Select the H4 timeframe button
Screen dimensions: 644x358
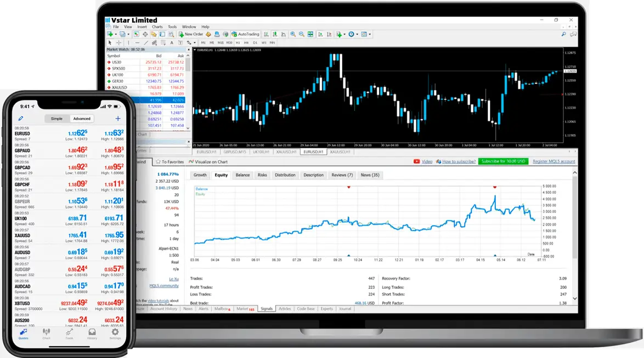click(246, 43)
